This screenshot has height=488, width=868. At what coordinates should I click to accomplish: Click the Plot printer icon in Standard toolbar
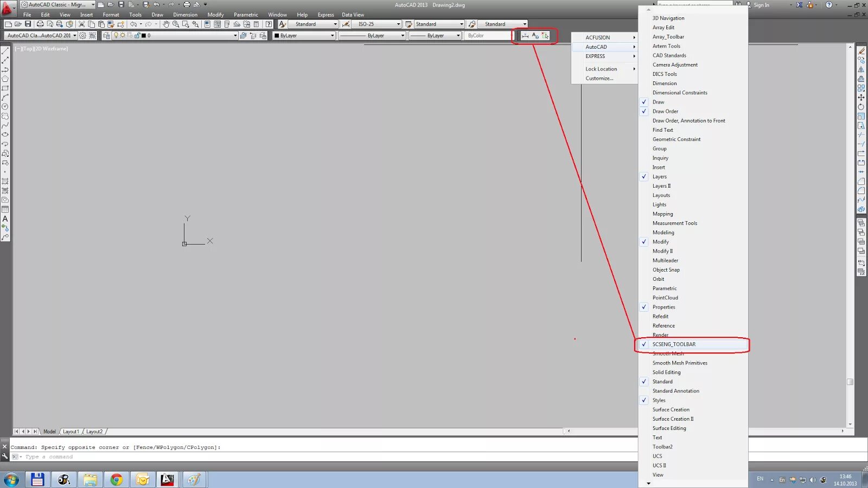(40, 24)
